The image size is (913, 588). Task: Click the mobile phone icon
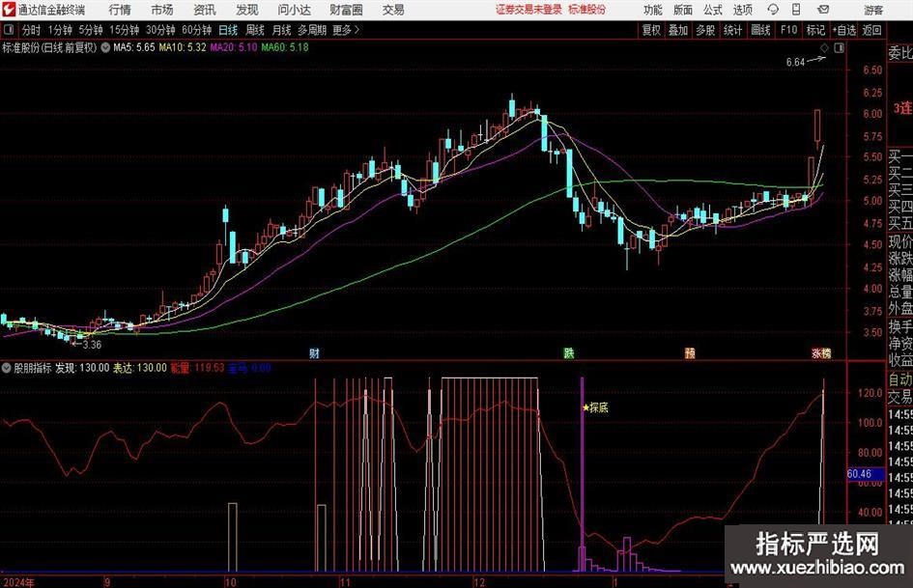point(796,10)
